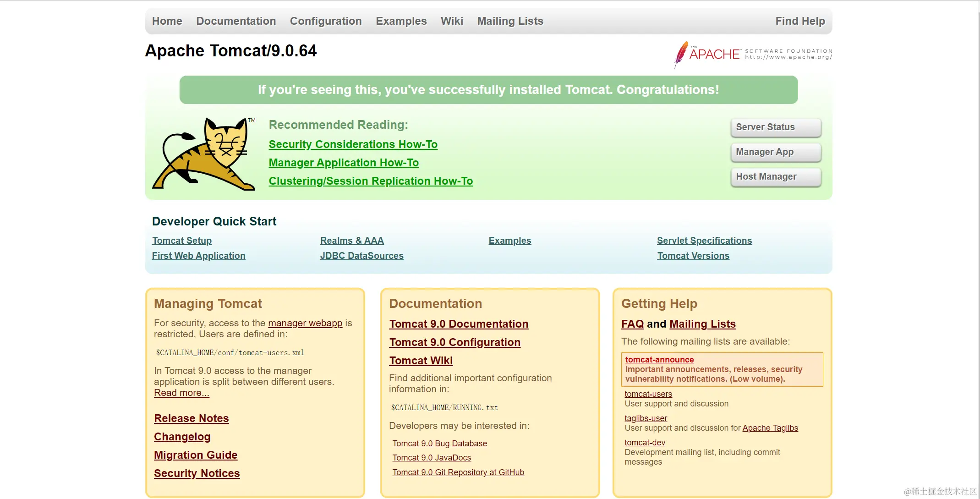Open the Manager App button
The height and width of the screenshot is (499, 980).
click(775, 152)
